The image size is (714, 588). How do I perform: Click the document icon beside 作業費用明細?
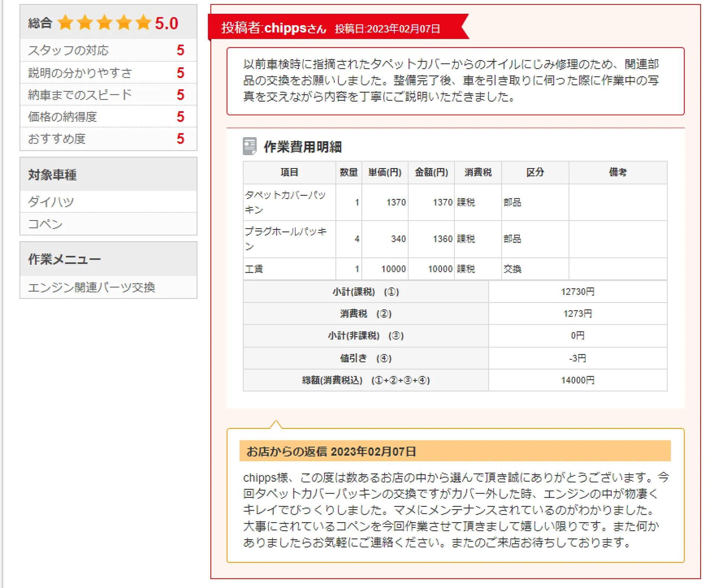pos(250,146)
